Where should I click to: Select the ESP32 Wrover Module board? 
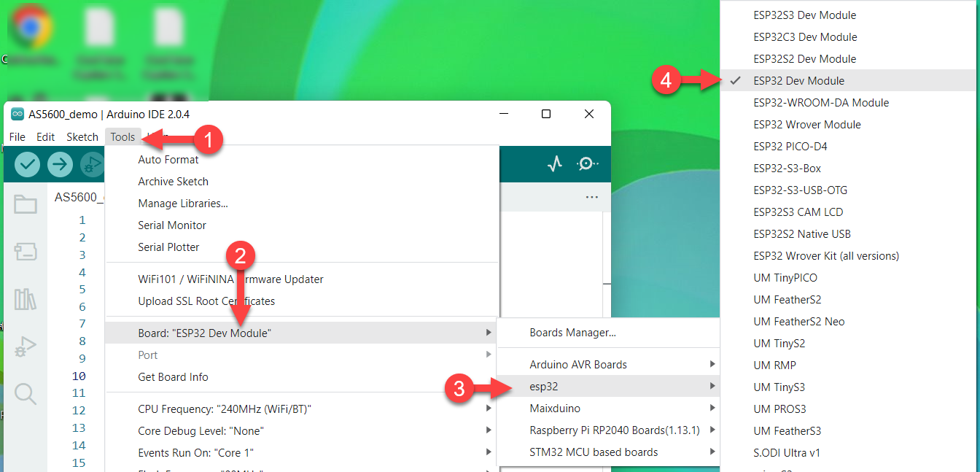pyautogui.click(x=849, y=125)
